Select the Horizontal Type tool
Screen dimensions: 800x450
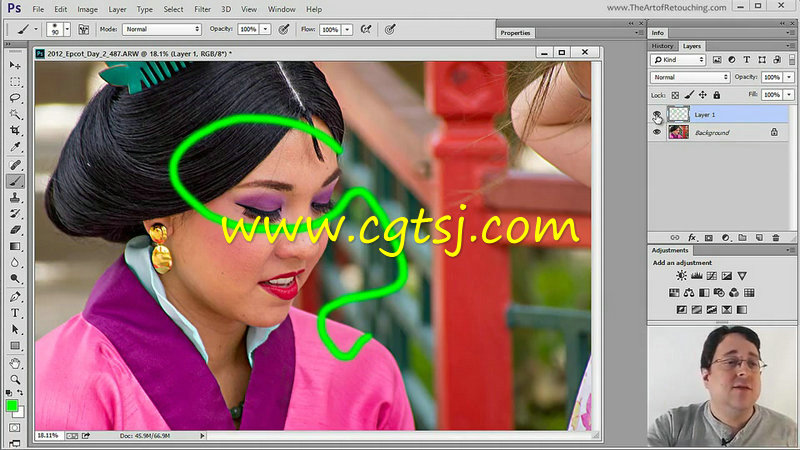click(15, 313)
